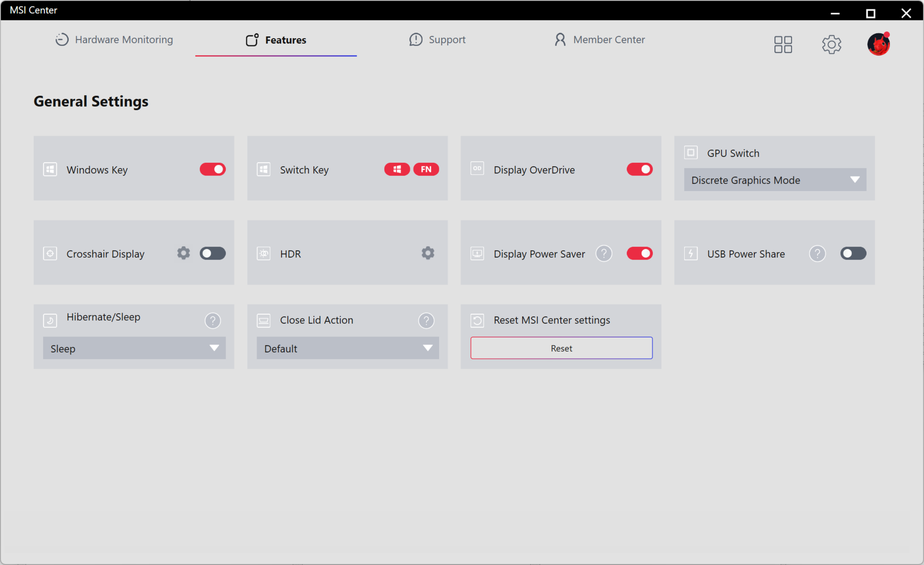Viewport: 924px width, 565px height.
Task: Click USB Power Share help icon
Action: click(x=817, y=253)
